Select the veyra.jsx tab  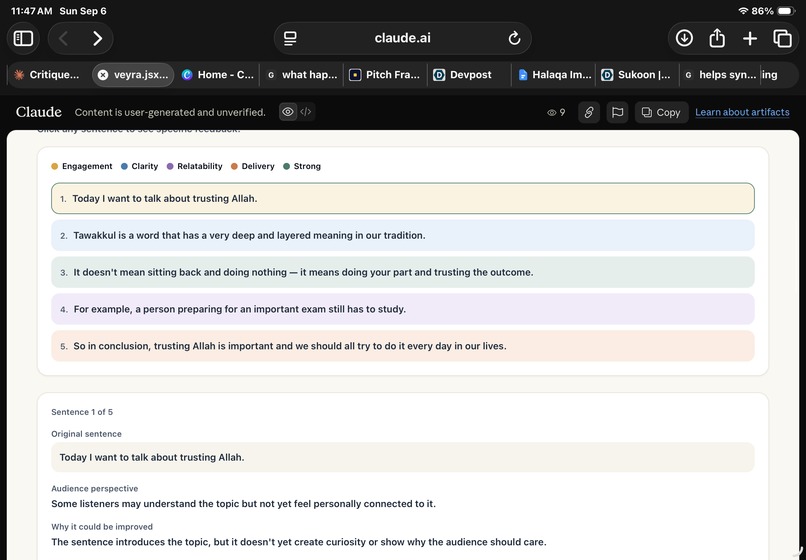(x=133, y=75)
